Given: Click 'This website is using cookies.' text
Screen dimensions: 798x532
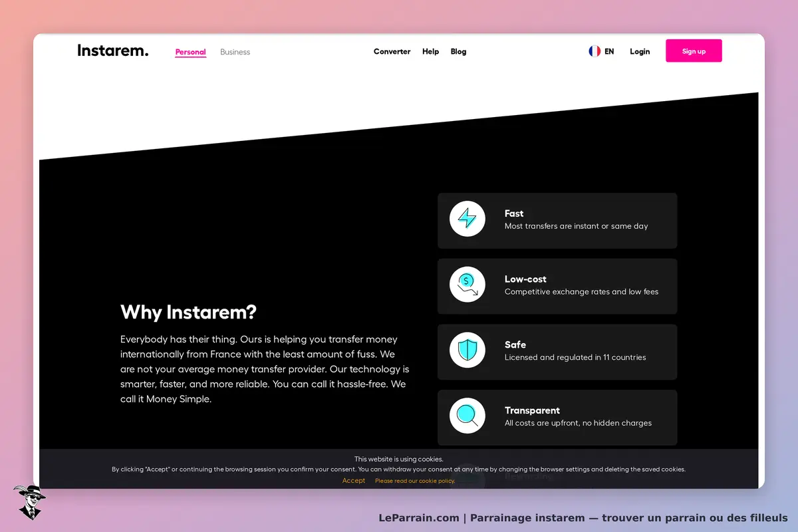Looking at the screenshot, I should point(399,459).
